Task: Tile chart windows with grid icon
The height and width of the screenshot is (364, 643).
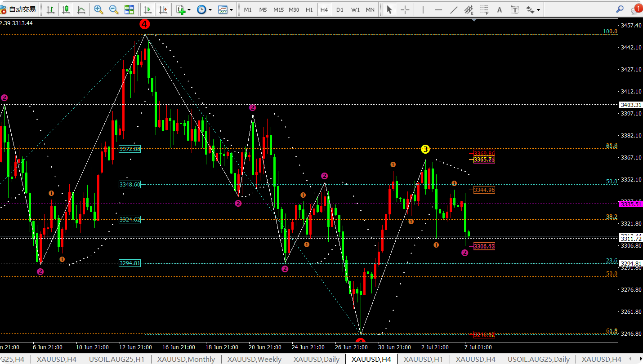Action: [x=129, y=9]
